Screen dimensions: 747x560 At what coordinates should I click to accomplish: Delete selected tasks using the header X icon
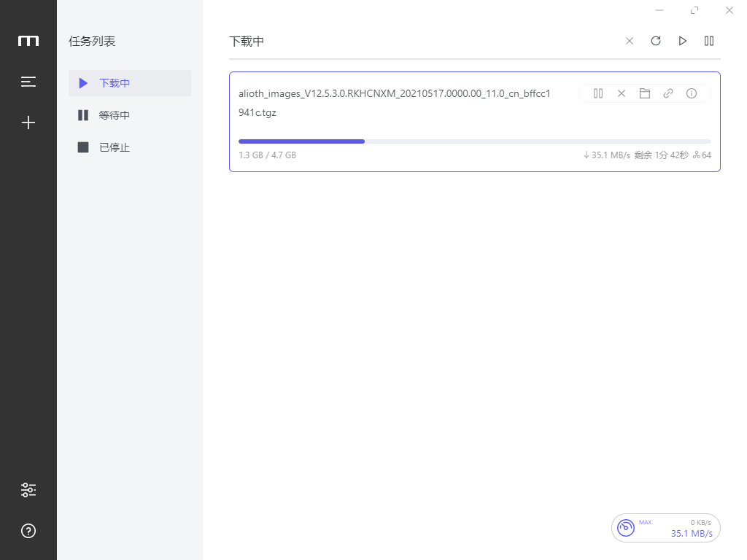(630, 41)
